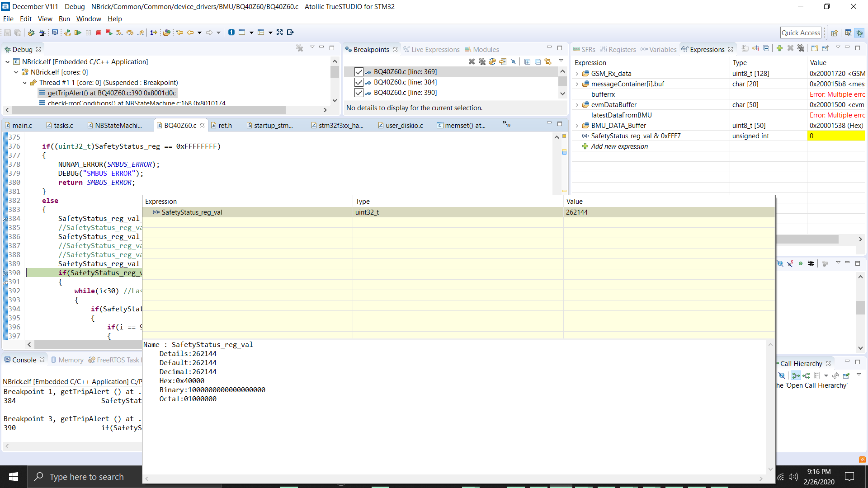Click Skip All Breakpoints icon
The width and height of the screenshot is (868, 488).
(513, 61)
